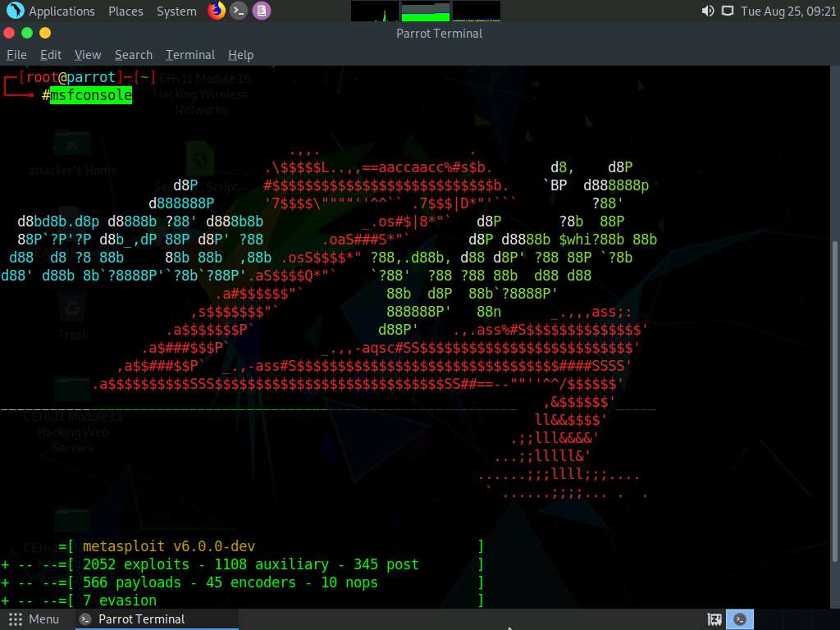Click the terminal vertical scrollbar
The height and width of the screenshot is (630, 840).
click(x=834, y=401)
